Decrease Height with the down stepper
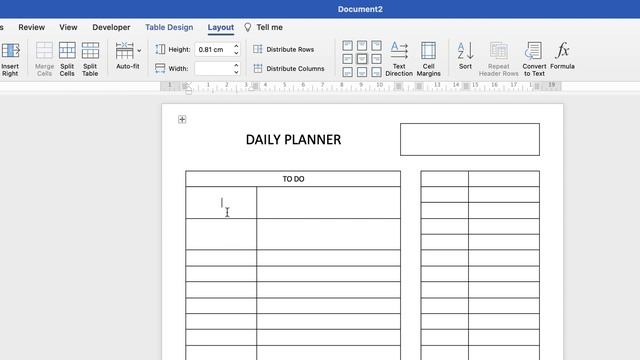640x360 pixels. point(236,53)
